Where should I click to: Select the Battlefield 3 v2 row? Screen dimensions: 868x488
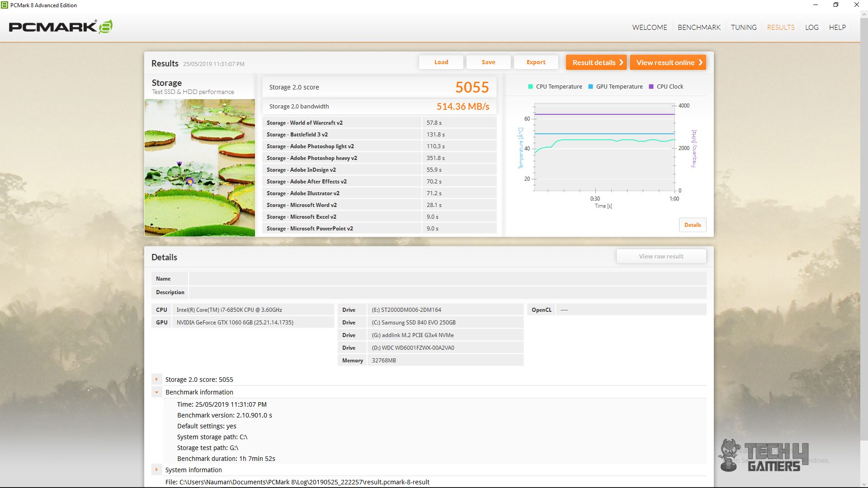[379, 135]
